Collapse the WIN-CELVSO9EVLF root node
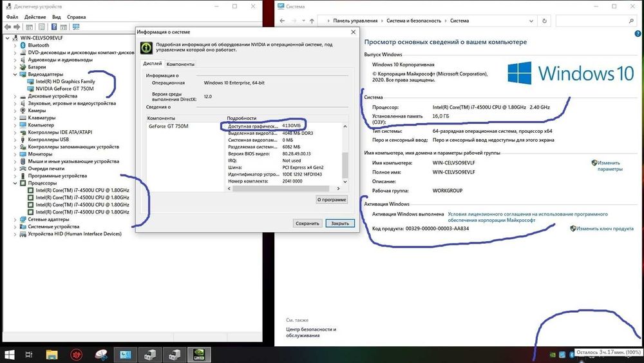 (x=7, y=38)
